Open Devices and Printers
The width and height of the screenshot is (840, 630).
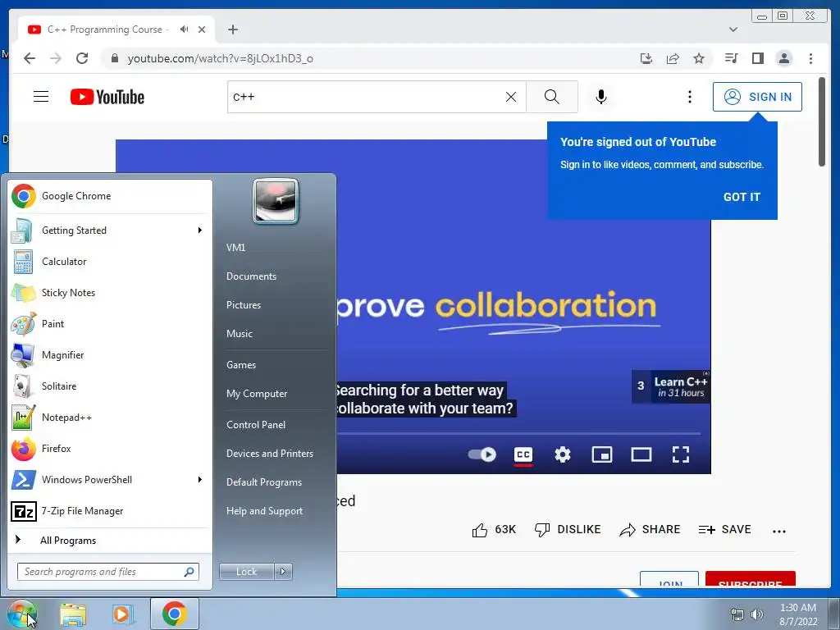[x=269, y=453]
